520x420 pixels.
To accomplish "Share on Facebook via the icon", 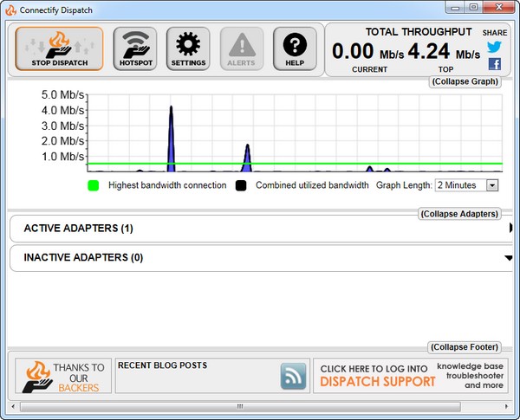I will [x=494, y=64].
